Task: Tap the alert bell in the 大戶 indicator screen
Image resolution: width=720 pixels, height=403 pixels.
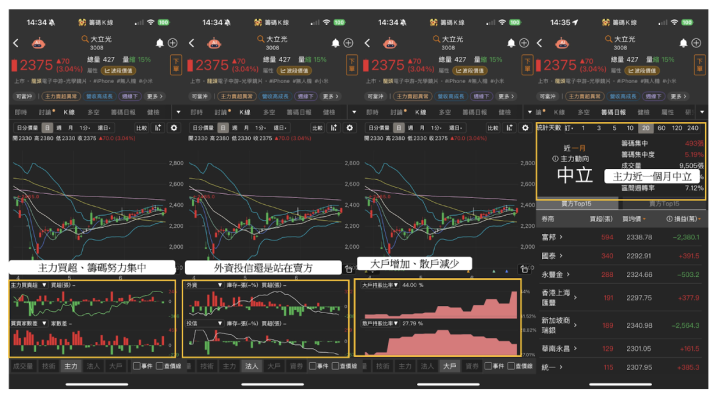Action: coord(511,43)
